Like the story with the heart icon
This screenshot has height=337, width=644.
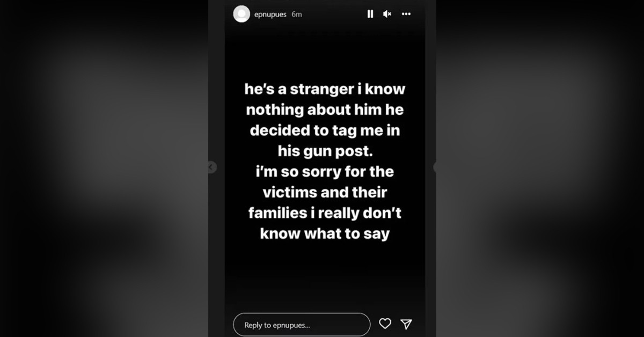coord(385,324)
